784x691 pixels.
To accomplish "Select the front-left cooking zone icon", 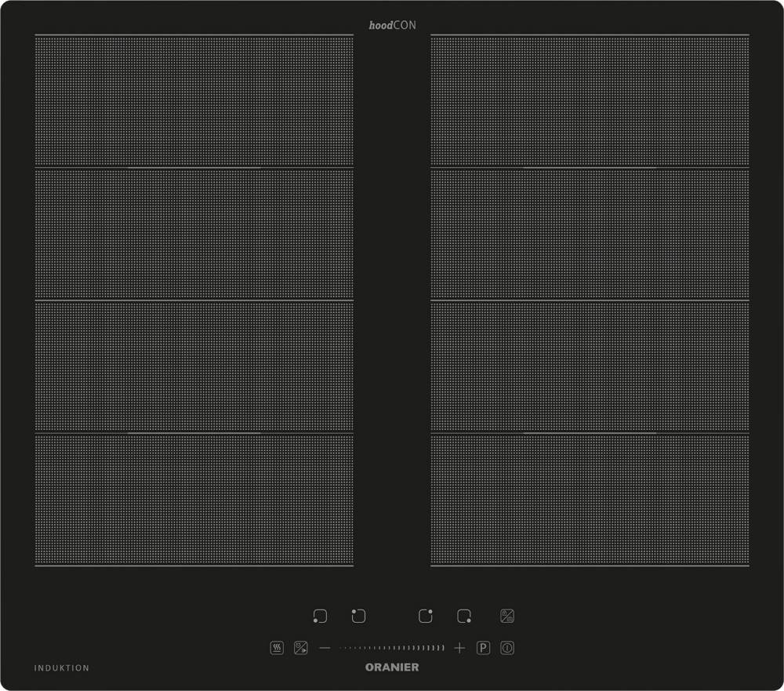I will point(319,616).
